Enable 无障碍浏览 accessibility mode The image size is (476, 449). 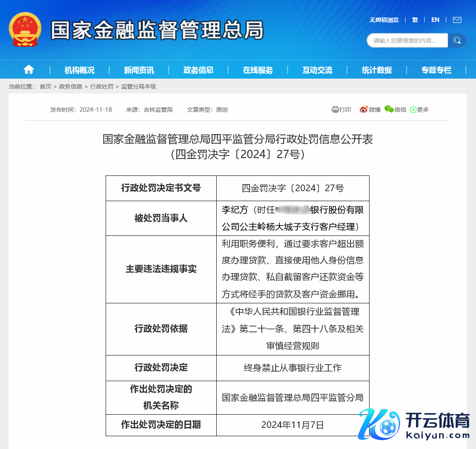tap(384, 20)
